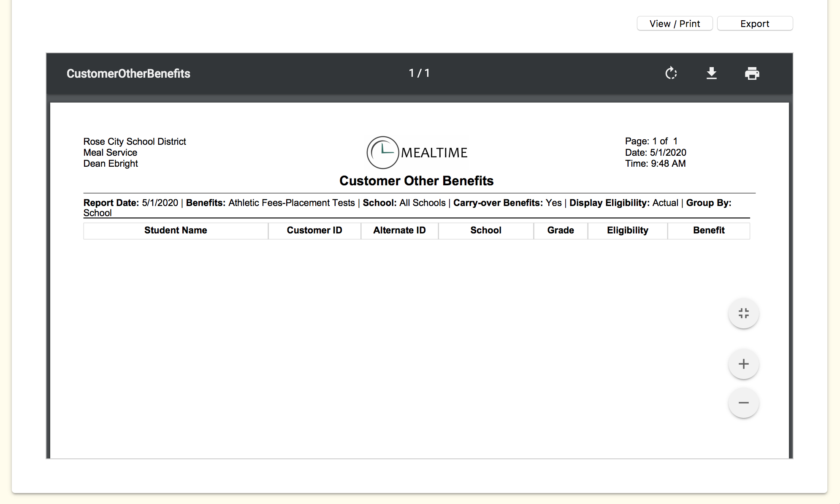Click the CustomerOtherBenefits document title

pos(128,73)
